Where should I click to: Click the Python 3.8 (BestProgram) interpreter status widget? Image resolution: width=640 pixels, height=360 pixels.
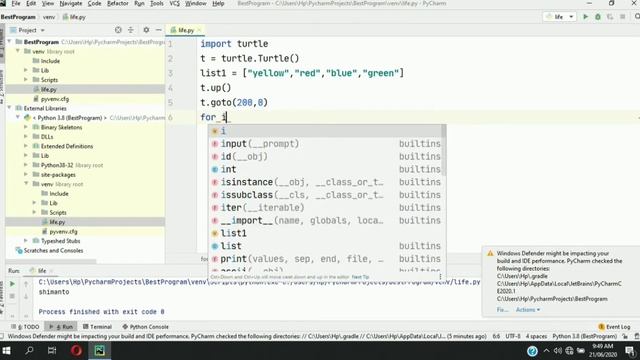[584, 336]
